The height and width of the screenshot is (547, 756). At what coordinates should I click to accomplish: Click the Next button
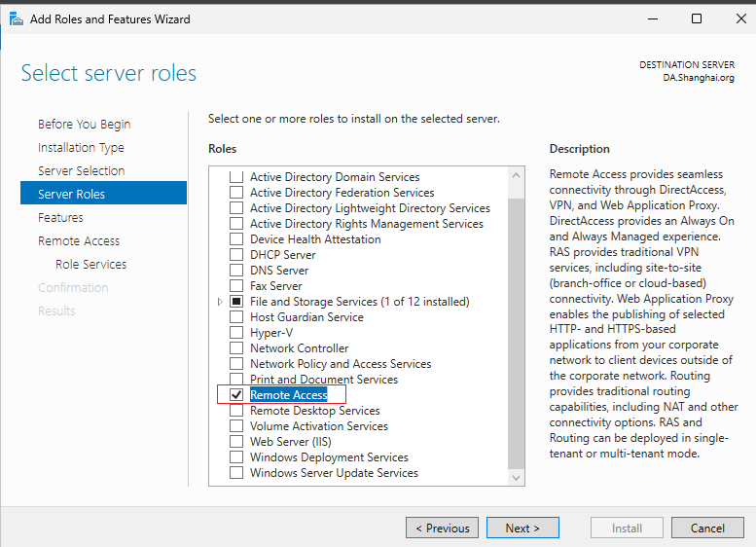(522, 528)
